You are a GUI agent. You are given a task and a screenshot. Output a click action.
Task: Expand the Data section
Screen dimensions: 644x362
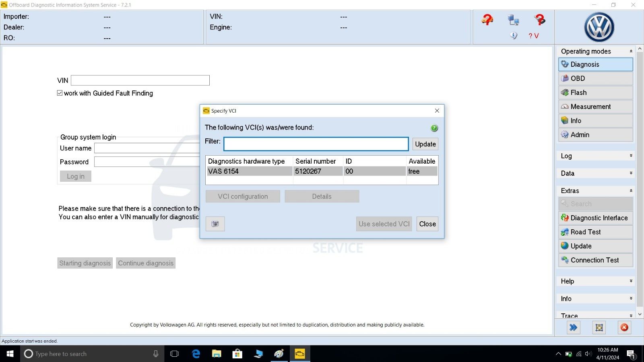pyautogui.click(x=631, y=173)
